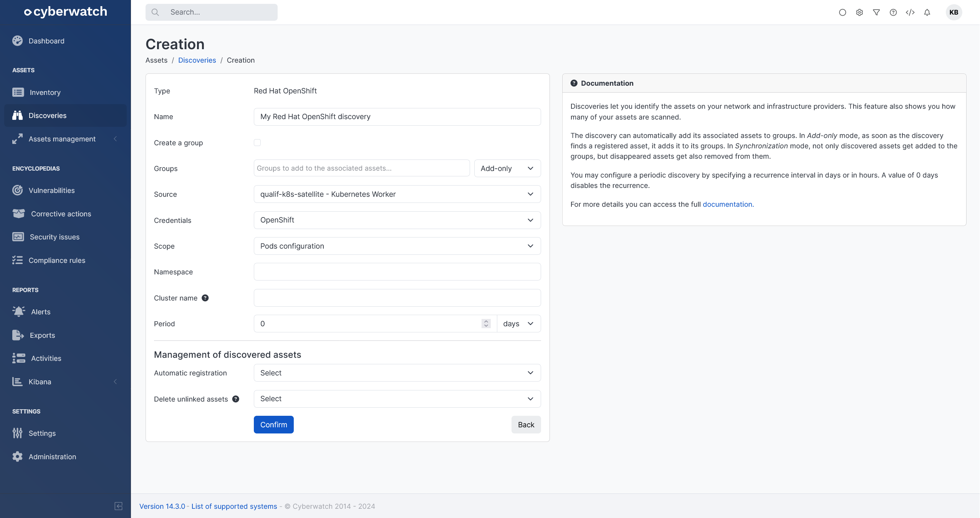Click the Activities list icon

19,358
